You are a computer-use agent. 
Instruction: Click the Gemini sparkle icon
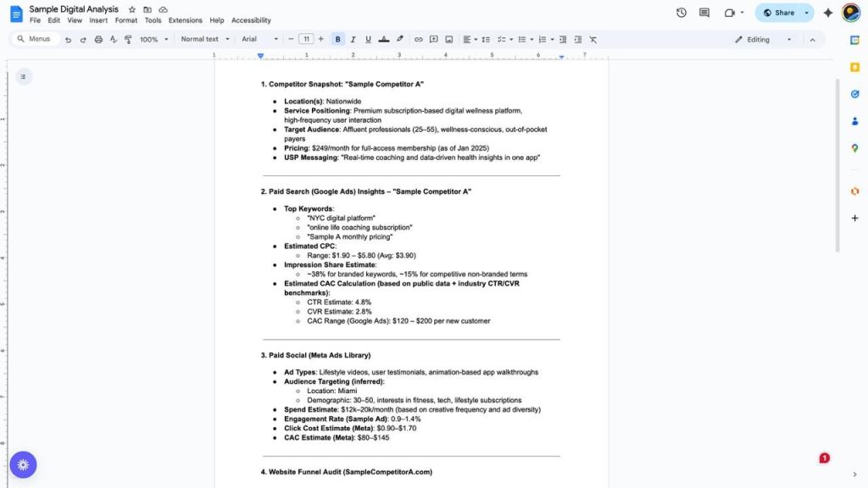click(x=828, y=13)
